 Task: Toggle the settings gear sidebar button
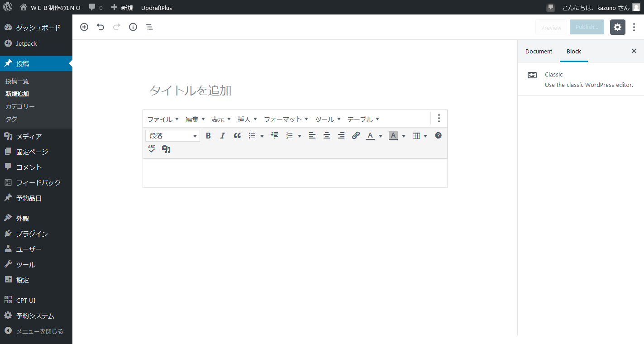pos(618,27)
